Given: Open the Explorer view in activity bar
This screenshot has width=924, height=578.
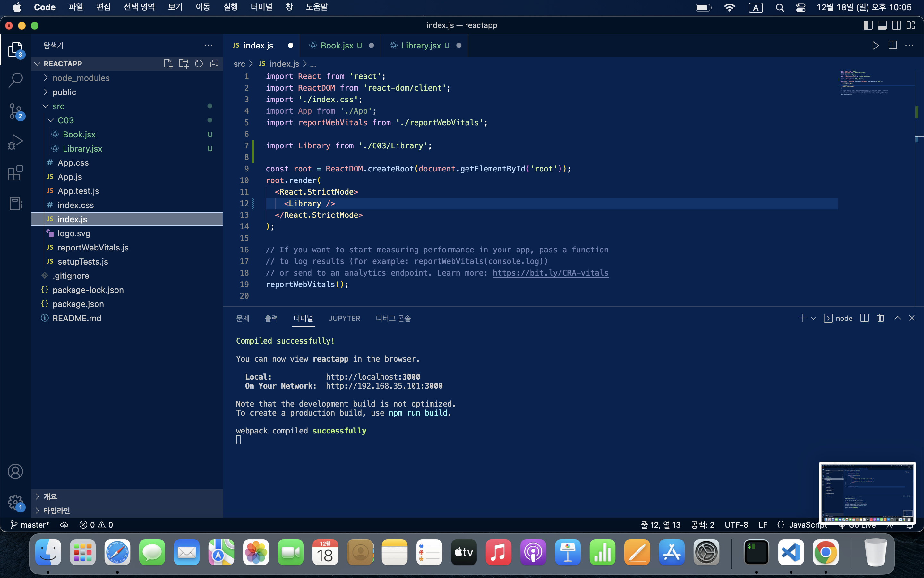Looking at the screenshot, I should click(15, 50).
